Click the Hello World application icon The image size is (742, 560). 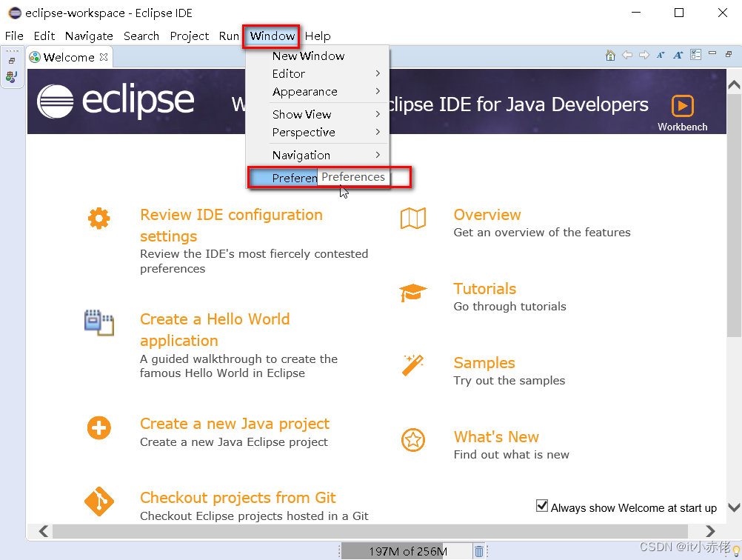(x=99, y=322)
